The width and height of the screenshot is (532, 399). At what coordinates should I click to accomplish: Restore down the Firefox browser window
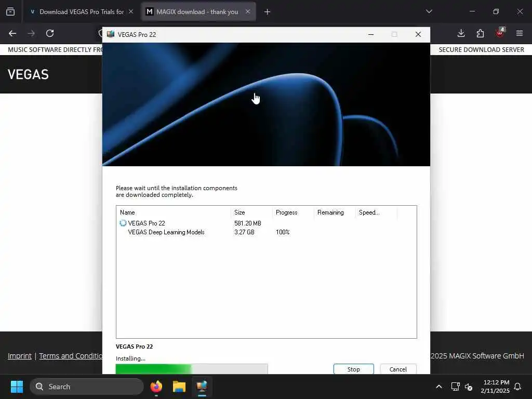pyautogui.click(x=496, y=11)
